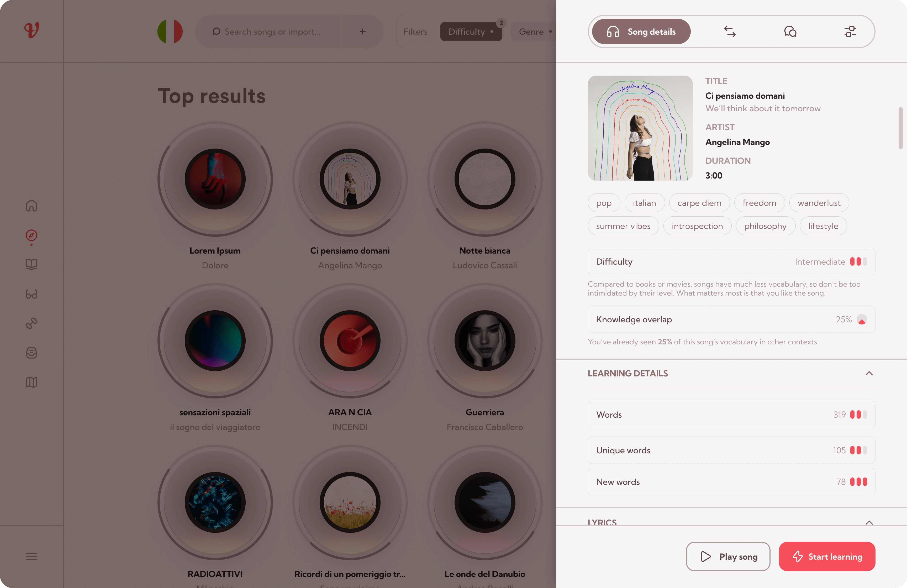Screen dimensions: 907x588
Task: Click the repeat/loop icon
Action: click(x=729, y=31)
